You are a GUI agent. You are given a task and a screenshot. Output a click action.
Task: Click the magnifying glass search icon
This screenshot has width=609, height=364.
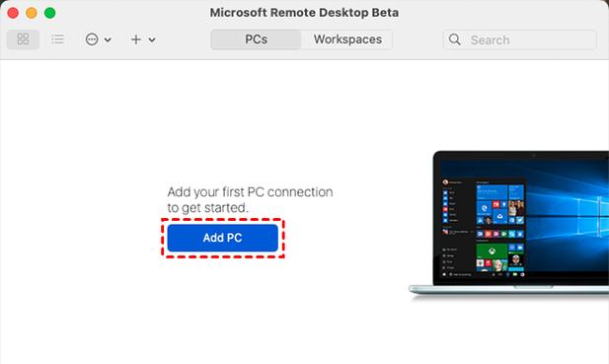click(454, 39)
